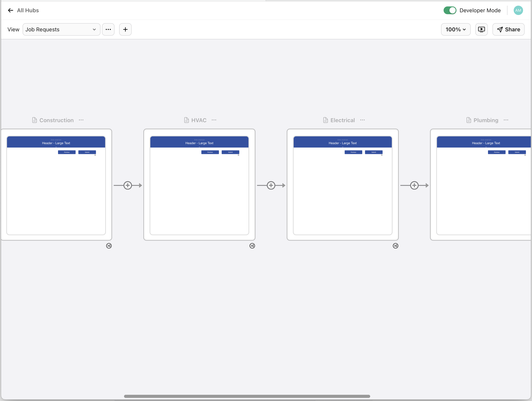Click the shuffle icon under the Construction card
This screenshot has height=401, width=532.
click(109, 245)
